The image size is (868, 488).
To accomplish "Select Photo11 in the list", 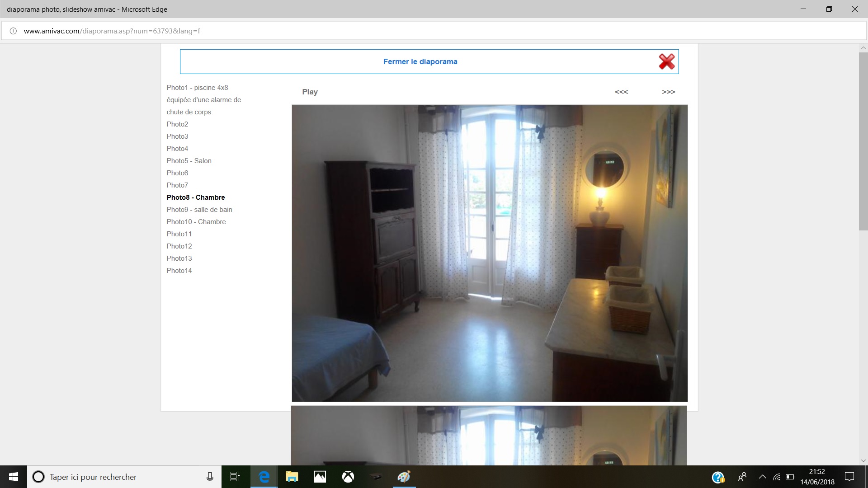I will click(179, 234).
